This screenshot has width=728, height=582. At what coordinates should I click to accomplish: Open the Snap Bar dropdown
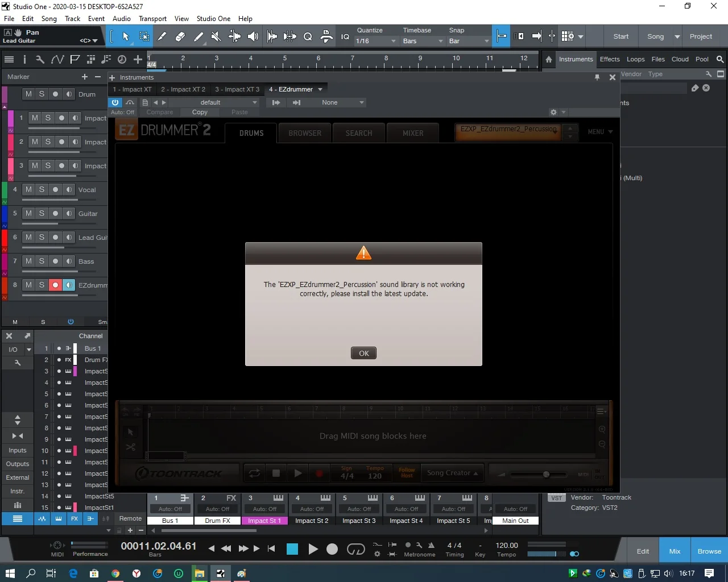click(x=469, y=41)
